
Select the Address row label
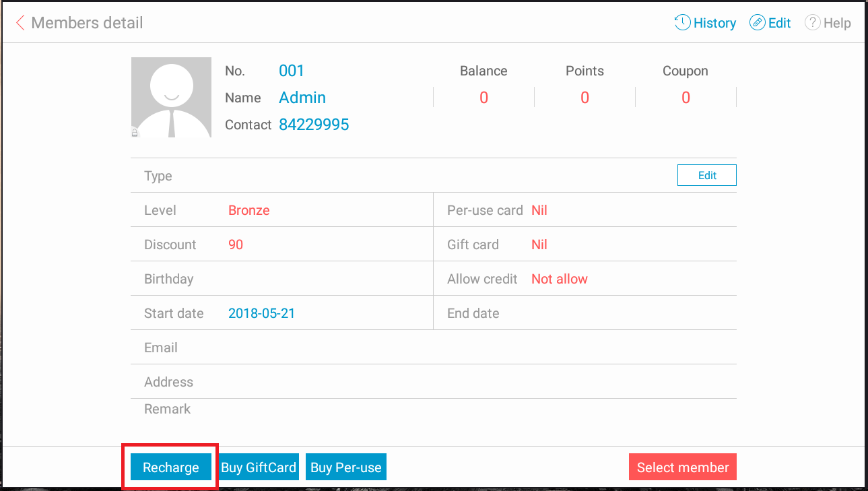pyautogui.click(x=168, y=382)
